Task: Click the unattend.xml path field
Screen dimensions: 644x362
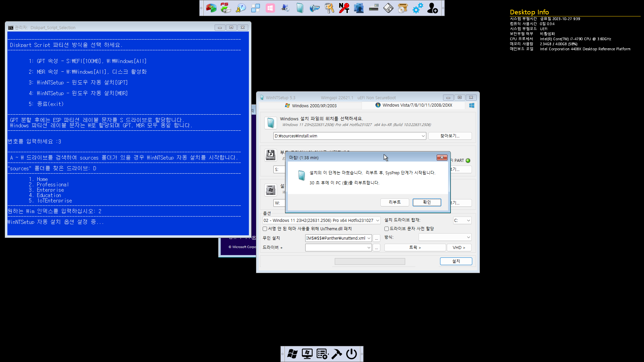Action: 335,238
